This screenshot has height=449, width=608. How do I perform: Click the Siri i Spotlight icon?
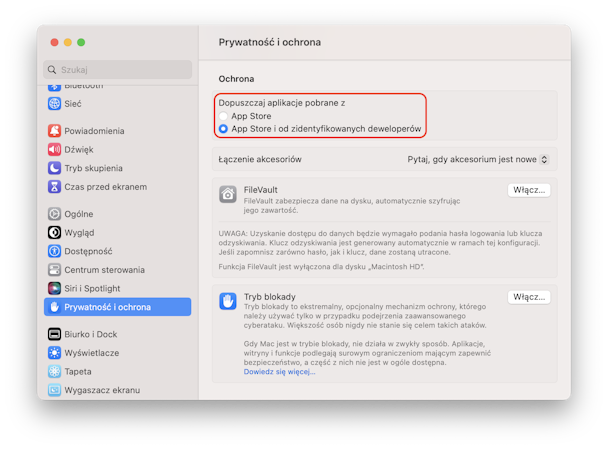click(54, 288)
